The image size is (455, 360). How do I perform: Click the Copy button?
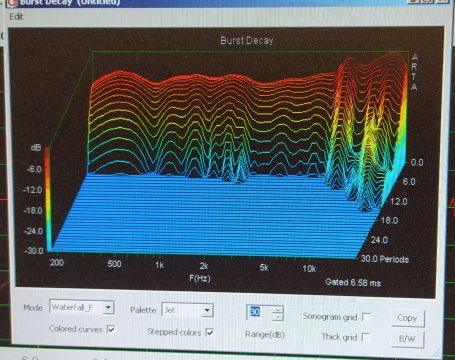click(408, 318)
